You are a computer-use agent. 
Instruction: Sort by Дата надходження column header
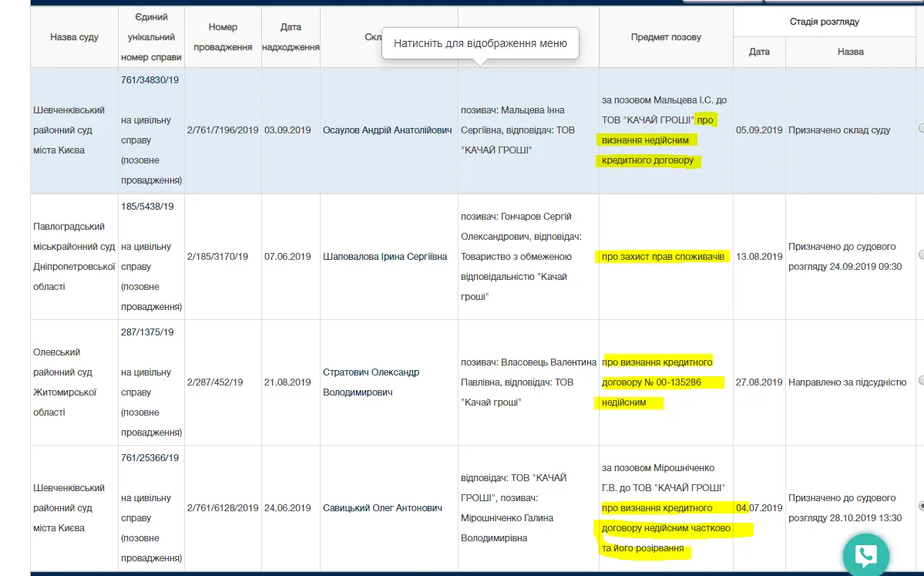pos(291,37)
